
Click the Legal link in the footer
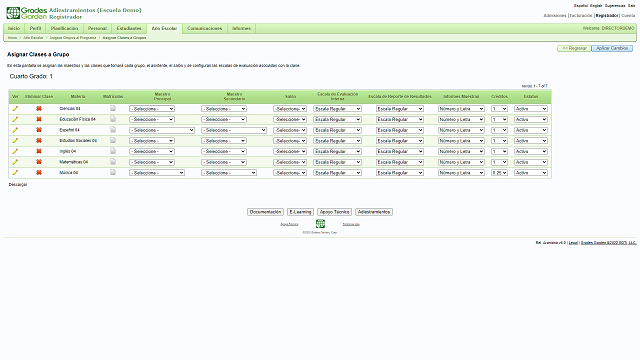(573, 242)
